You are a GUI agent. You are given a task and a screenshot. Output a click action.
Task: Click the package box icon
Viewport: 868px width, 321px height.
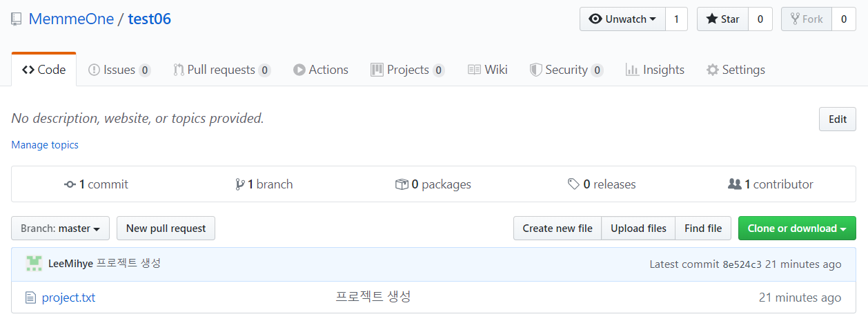pos(402,184)
